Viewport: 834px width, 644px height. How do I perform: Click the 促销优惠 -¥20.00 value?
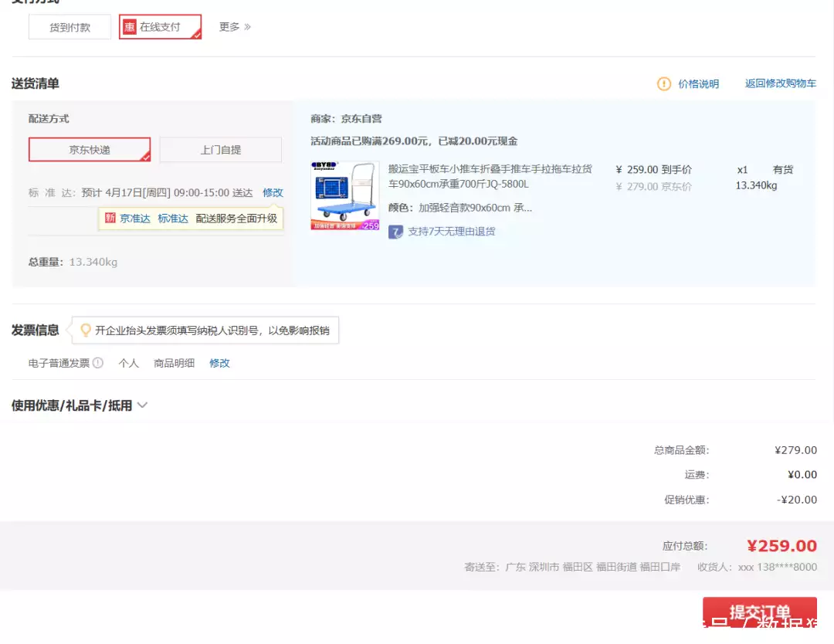[797, 500]
